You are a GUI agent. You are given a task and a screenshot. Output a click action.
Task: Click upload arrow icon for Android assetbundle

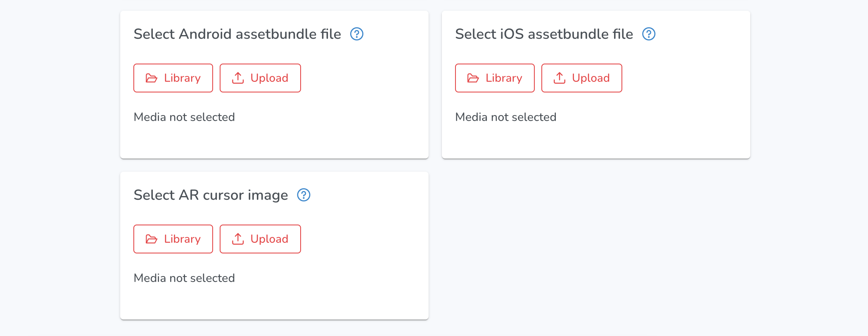(x=238, y=78)
